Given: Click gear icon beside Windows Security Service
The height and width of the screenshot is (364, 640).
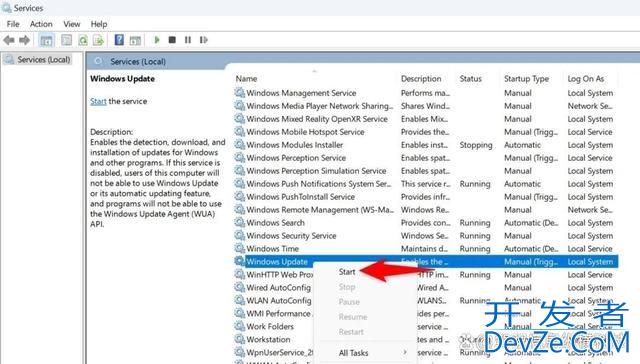Looking at the screenshot, I should click(x=240, y=235).
